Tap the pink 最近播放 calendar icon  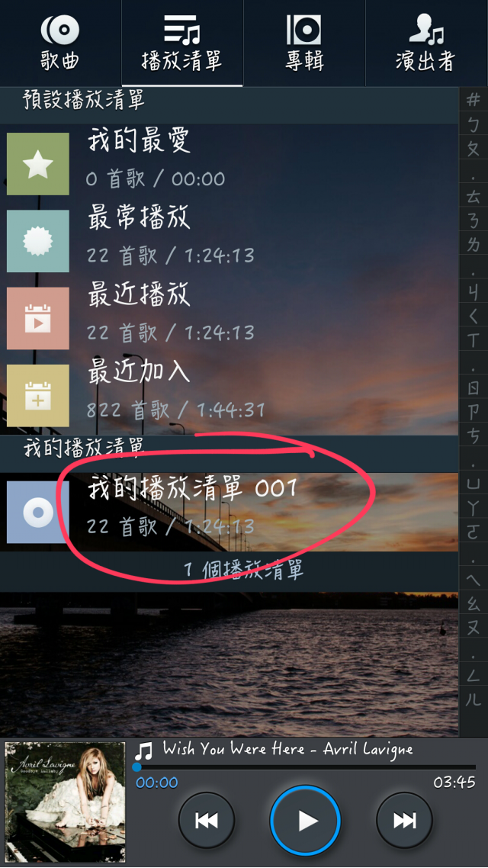click(x=37, y=318)
